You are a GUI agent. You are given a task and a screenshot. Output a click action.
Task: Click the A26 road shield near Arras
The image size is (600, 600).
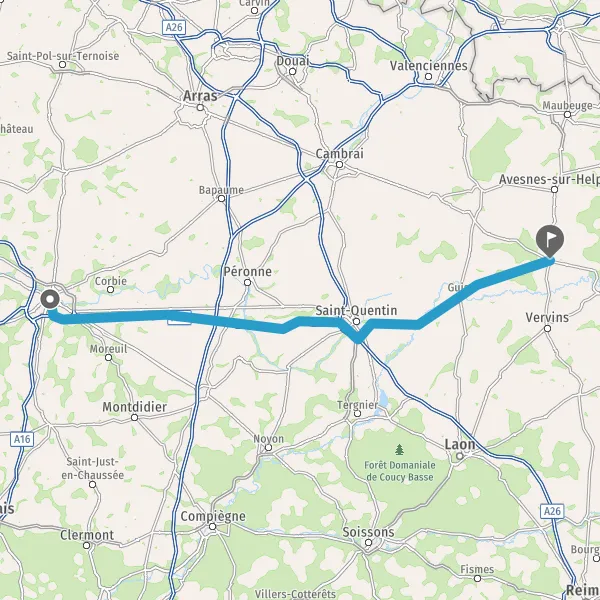click(x=174, y=28)
